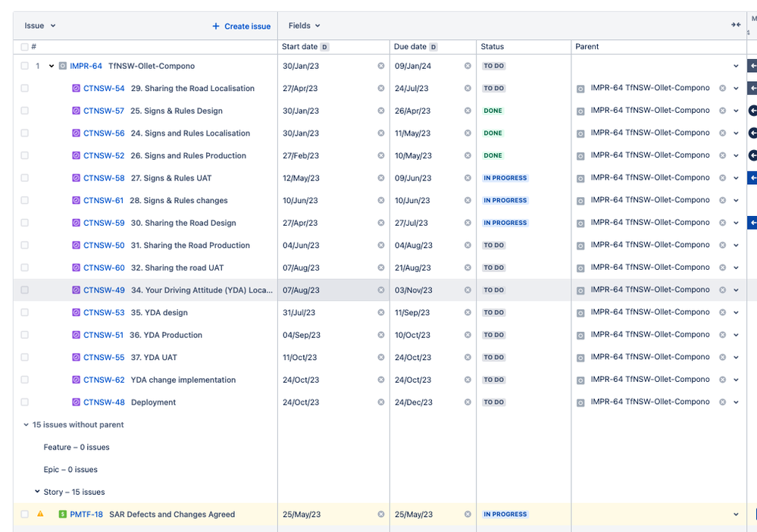Click the warning triangle on the PMTF-18 row

[x=39, y=514]
